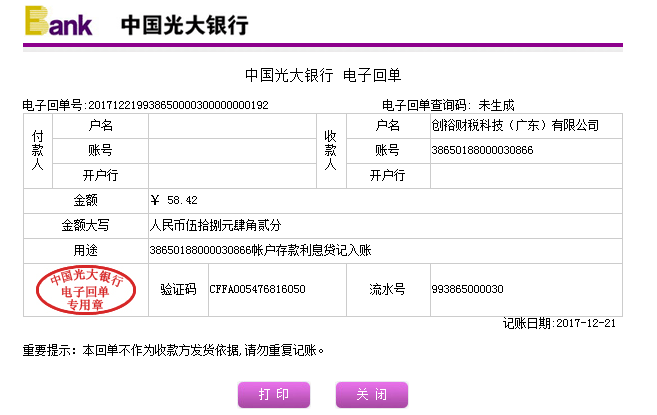Viewport: 657px width, 415px height.
Task: Select the purpose text 帐户存款利息贷记入账
Action: click(311, 250)
